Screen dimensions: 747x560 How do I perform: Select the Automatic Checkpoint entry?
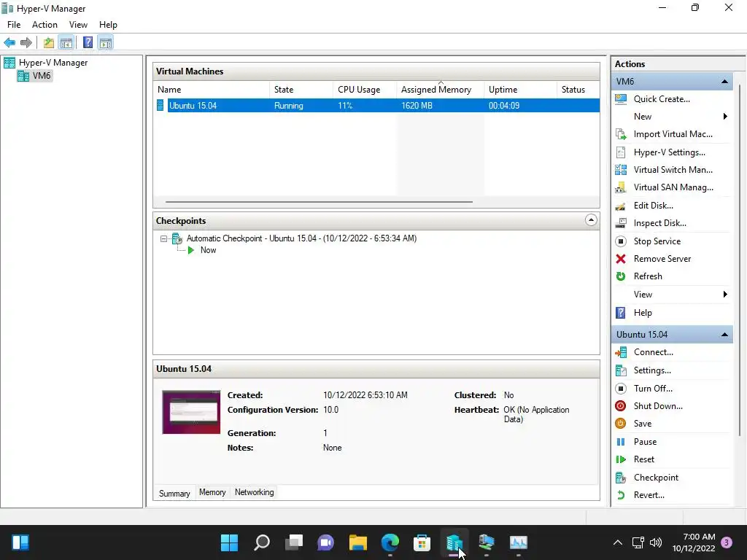point(301,238)
